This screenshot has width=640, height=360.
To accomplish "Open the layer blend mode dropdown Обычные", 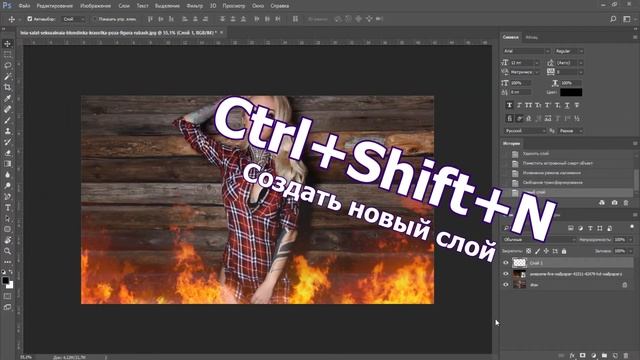I will [x=539, y=240].
